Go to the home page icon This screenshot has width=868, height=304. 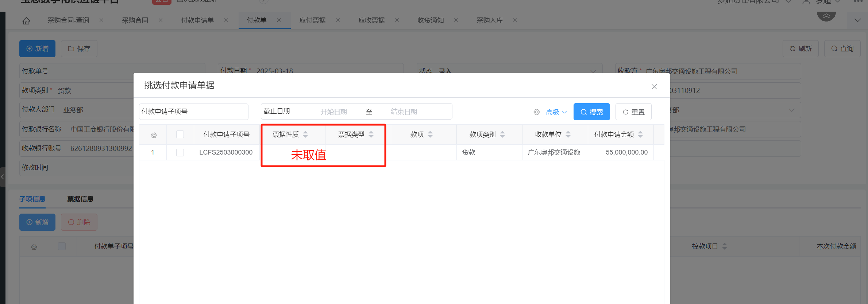click(26, 21)
